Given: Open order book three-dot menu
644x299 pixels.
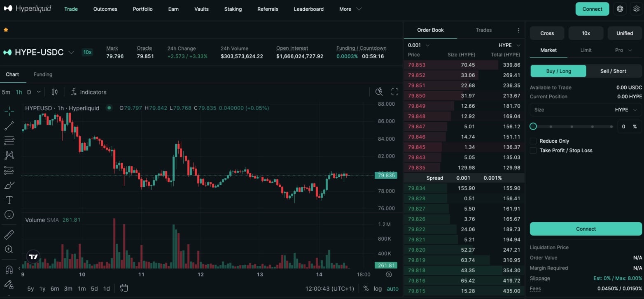Looking at the screenshot, I should (x=518, y=30).
